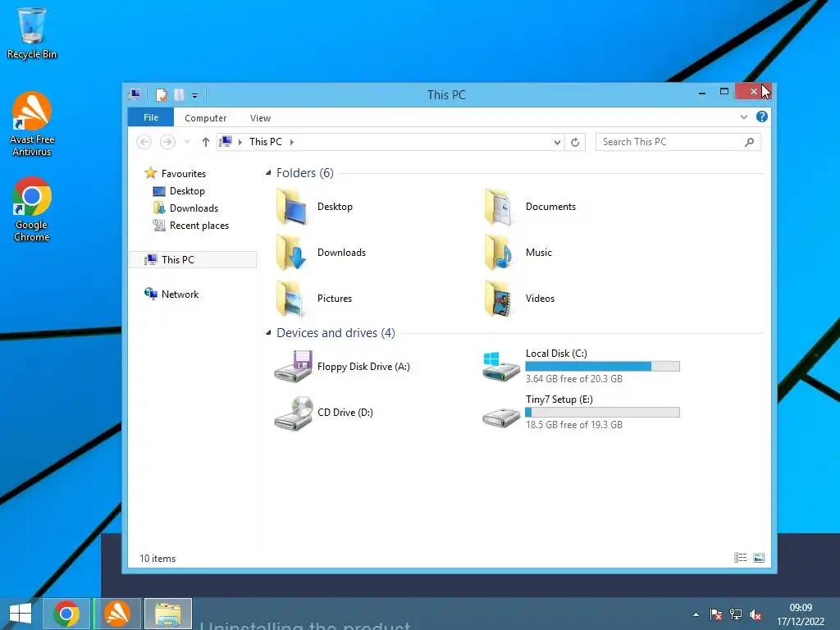Viewport: 840px width, 630px height.
Task: Show hidden tray icons arrow
Action: point(696,614)
